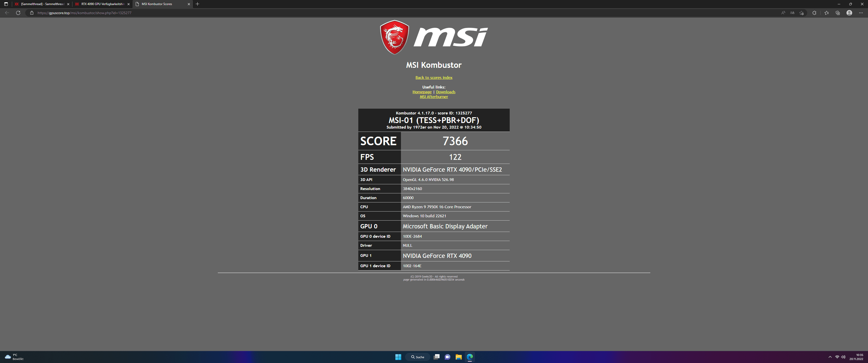Click the score value 7366
Screen dimensions: 868x363
tap(455, 141)
